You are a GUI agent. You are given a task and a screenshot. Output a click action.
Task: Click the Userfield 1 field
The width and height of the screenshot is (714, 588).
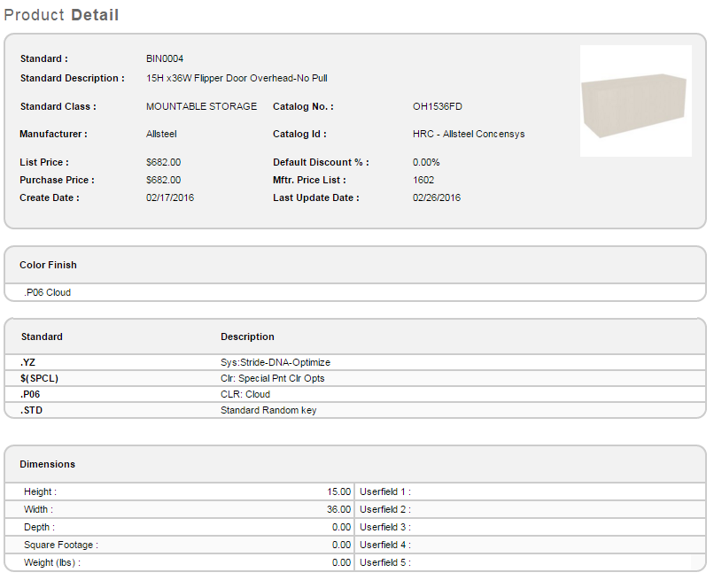tap(385, 491)
